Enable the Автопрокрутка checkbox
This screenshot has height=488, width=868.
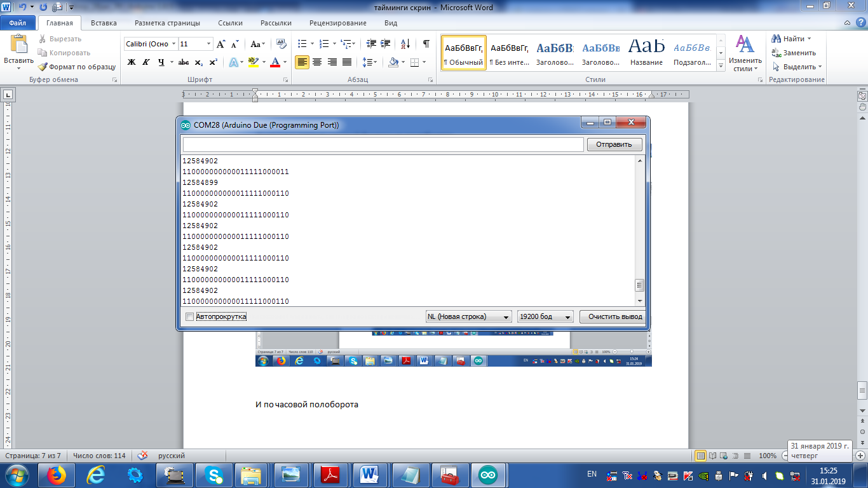coord(189,316)
